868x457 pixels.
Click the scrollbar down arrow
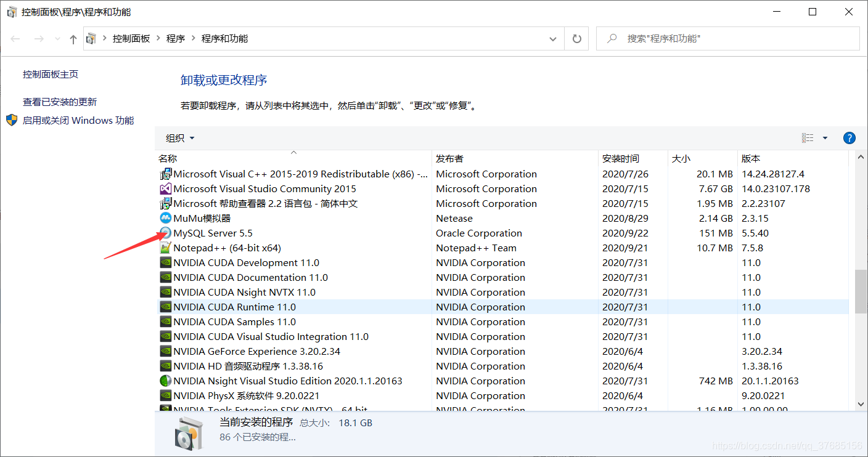pyautogui.click(x=860, y=404)
